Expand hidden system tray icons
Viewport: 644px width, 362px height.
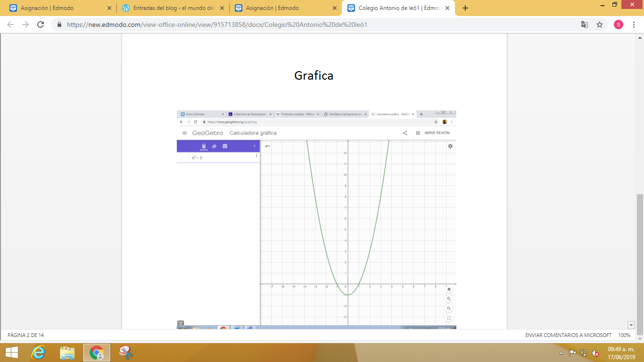pyautogui.click(x=561, y=353)
